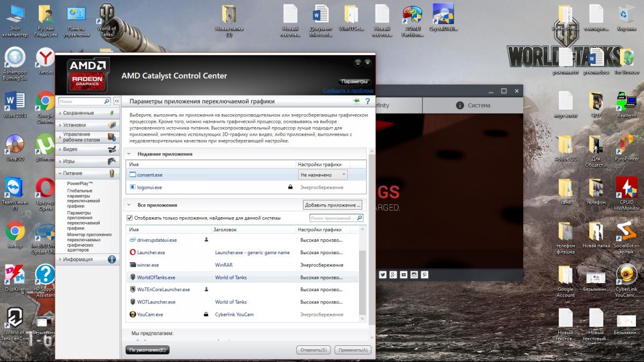Collapse the 'Недавние приложения' section
Screen dimensions: 644x362
click(x=129, y=154)
